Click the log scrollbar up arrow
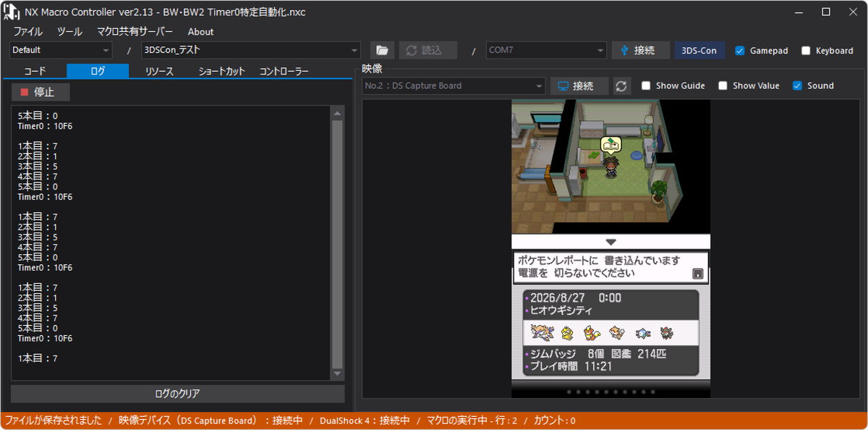This screenshot has height=430, width=868. tap(337, 113)
